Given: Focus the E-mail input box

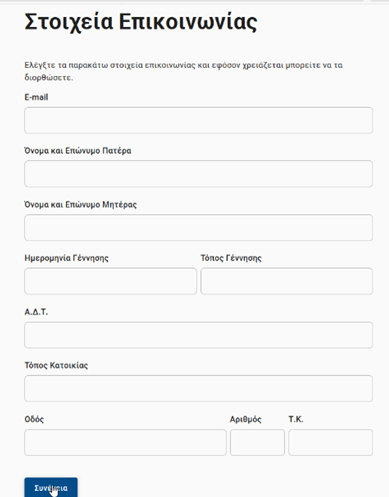Looking at the screenshot, I should click(x=198, y=120).
